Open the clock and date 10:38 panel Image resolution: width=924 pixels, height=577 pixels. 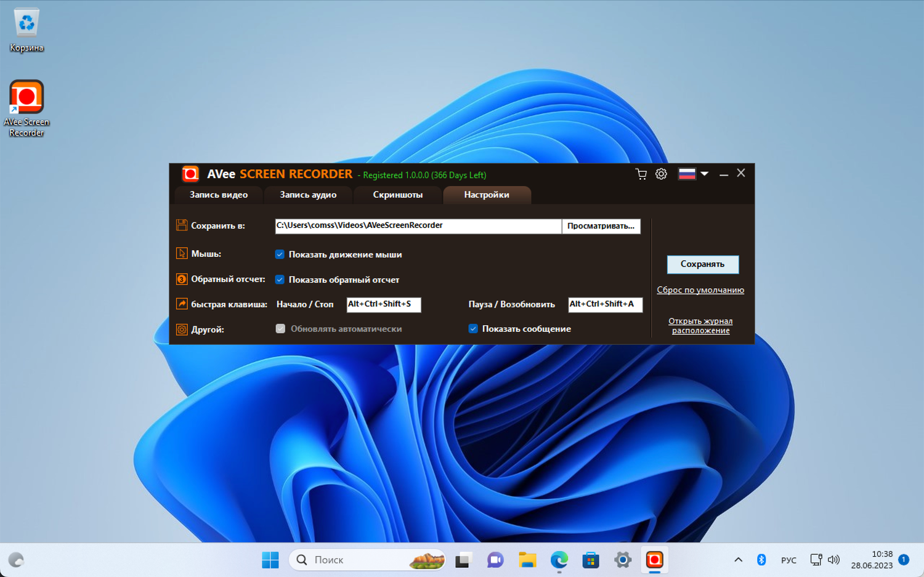[x=872, y=560]
